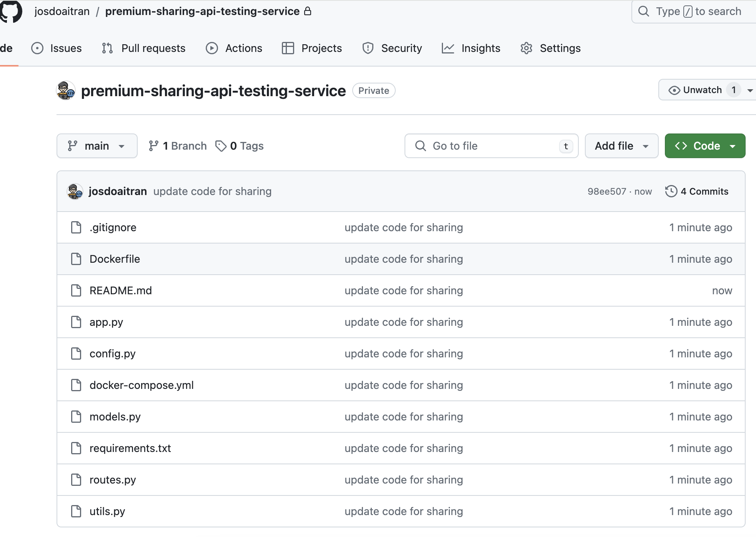Viewport: 756px width, 537px height.
Task: Click the file icon beside utils.py
Action: pos(76,511)
